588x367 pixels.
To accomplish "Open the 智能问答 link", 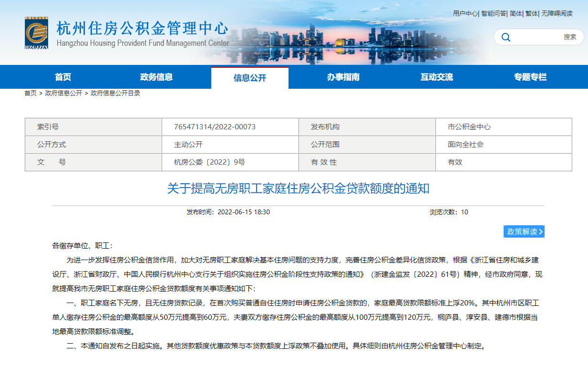I will click(x=494, y=13).
